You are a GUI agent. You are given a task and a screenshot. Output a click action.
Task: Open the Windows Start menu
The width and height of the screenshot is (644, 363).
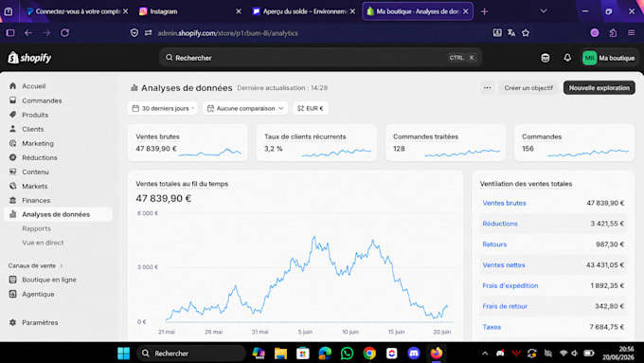[x=123, y=354]
